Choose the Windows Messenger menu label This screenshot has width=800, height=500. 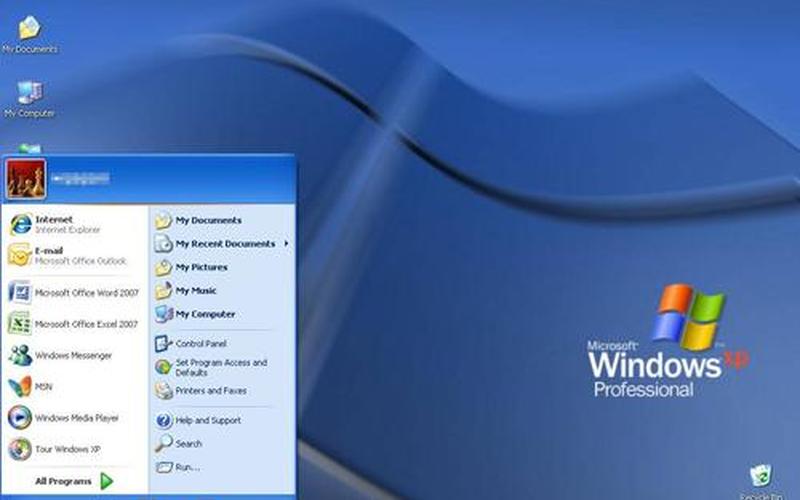[73, 356]
